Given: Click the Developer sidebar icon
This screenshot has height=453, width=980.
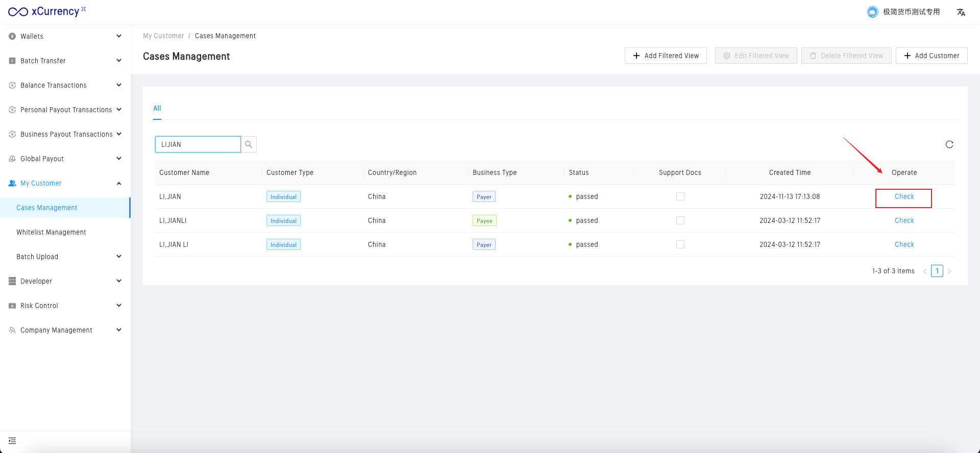Looking at the screenshot, I should coord(12,281).
